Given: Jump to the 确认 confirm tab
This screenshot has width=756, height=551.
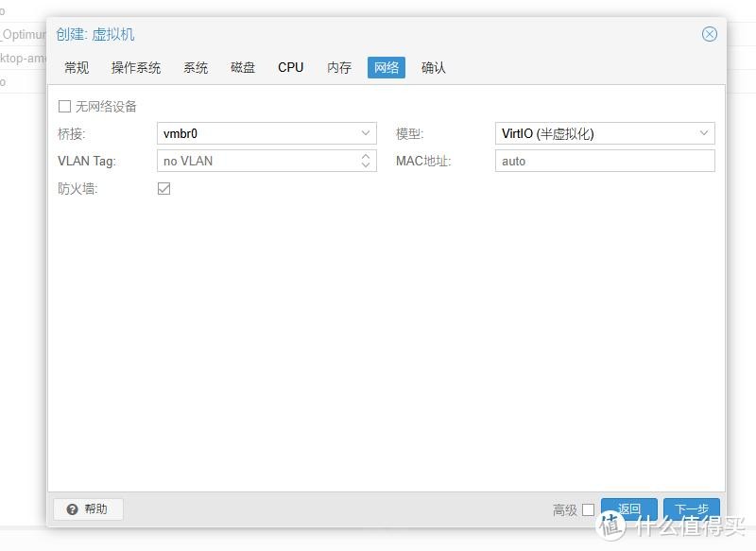Looking at the screenshot, I should [434, 68].
